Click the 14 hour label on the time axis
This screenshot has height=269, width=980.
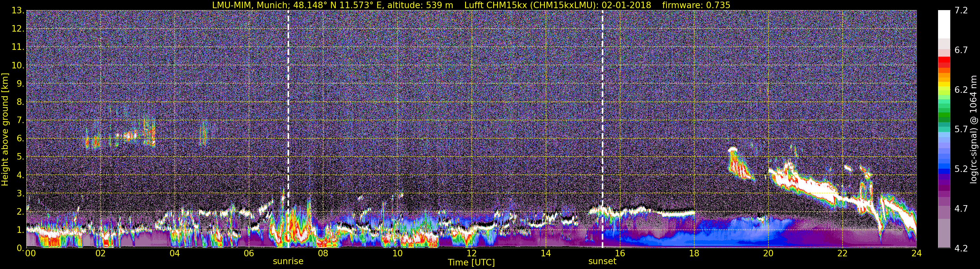545,253
